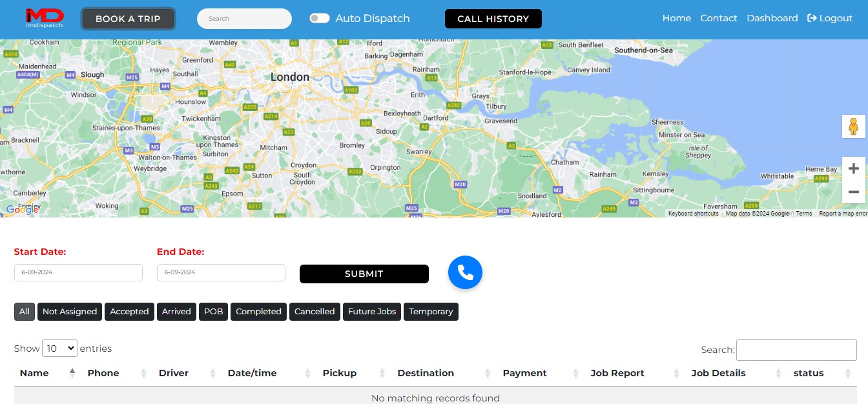Open the Dashboard link
The width and height of the screenshot is (868, 404).
click(x=772, y=19)
